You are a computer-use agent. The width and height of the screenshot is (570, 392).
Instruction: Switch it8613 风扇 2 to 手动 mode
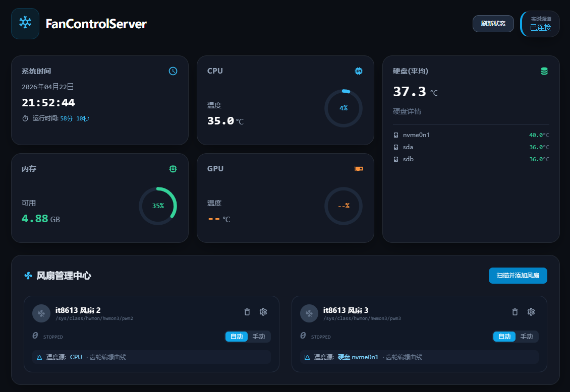point(259,337)
